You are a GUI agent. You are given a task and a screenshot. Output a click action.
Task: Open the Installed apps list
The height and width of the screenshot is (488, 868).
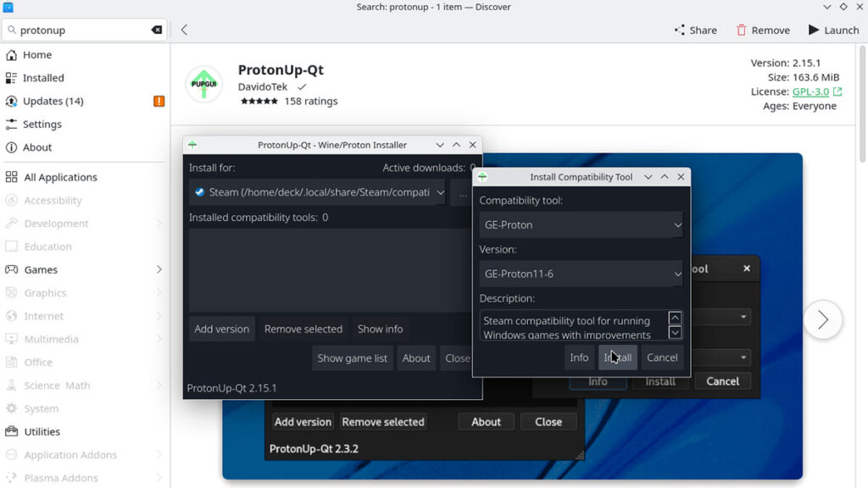(85, 78)
